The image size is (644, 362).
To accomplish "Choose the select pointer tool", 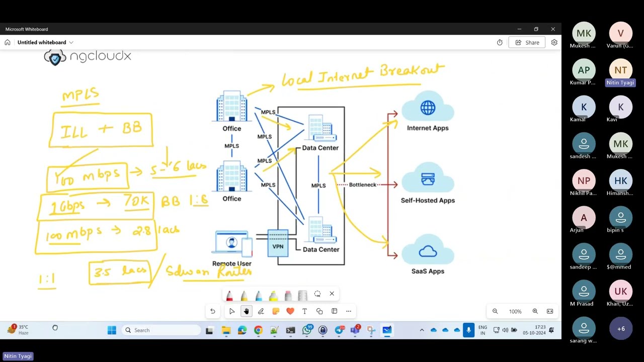I will pos(232,311).
